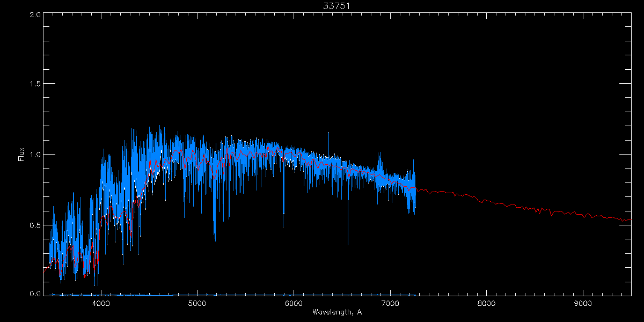Click the plot title 33751
The width and height of the screenshot is (644, 322).
click(337, 6)
